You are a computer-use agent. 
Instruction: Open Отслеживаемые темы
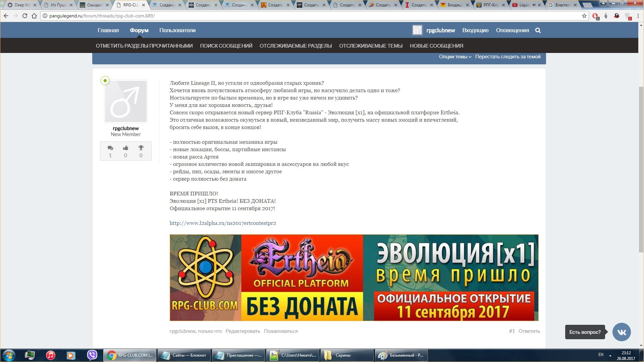coord(371,46)
